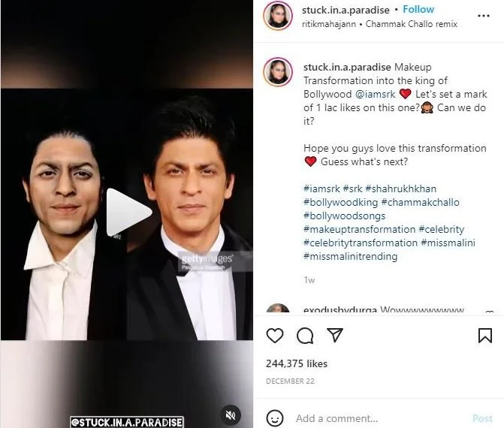The image size is (504, 428).
Task: Open the ritikmahajann audio artist link
Action: (x=329, y=25)
